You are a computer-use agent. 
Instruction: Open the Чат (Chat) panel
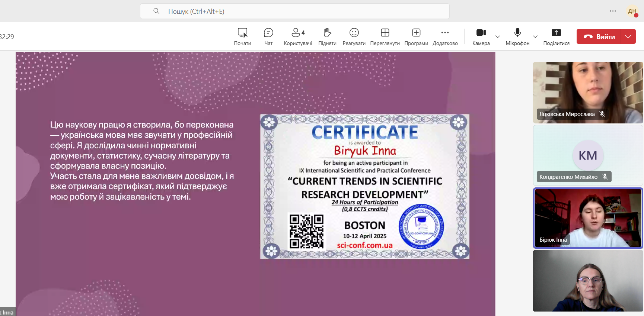point(268,36)
